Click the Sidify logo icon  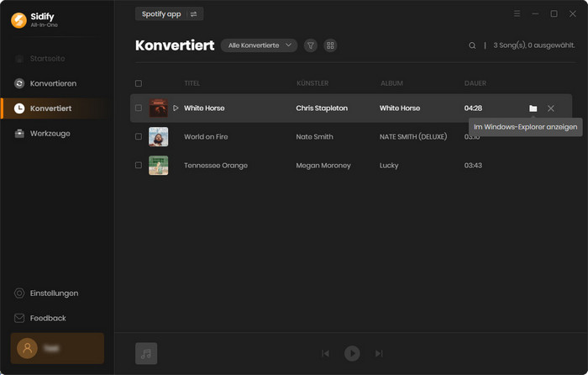tap(18, 20)
